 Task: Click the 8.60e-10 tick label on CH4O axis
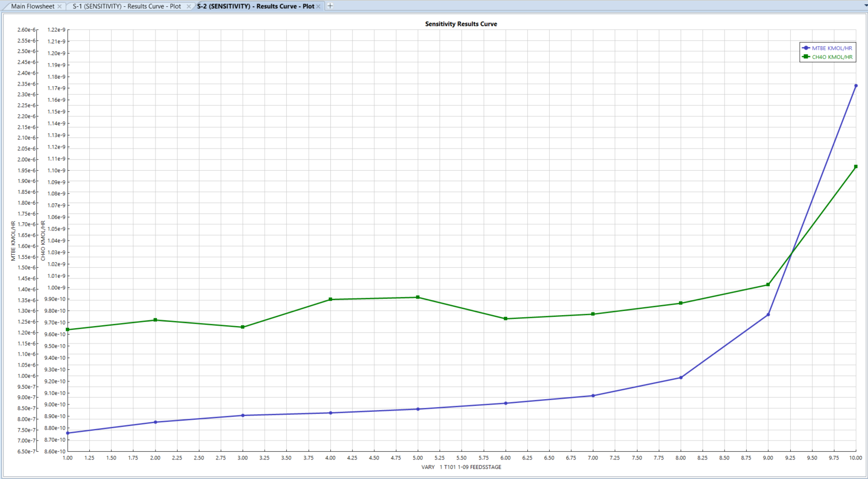tap(55, 451)
